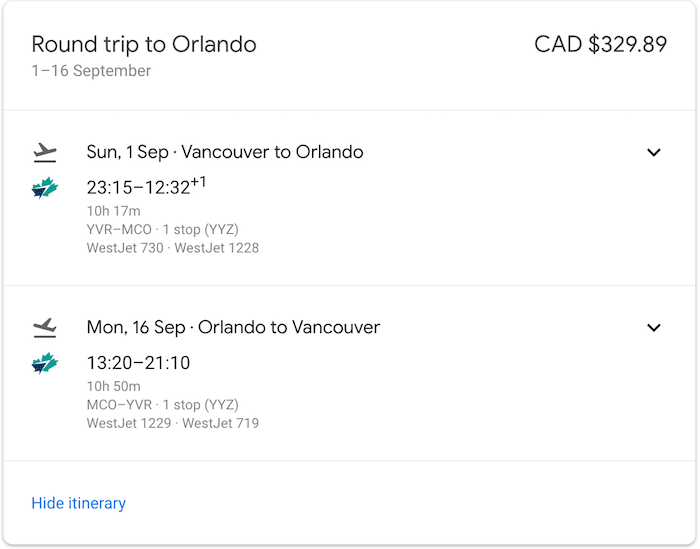Click WestJet logo beside 13:20–21:10 flight
This screenshot has height=549, width=700.
click(45, 363)
